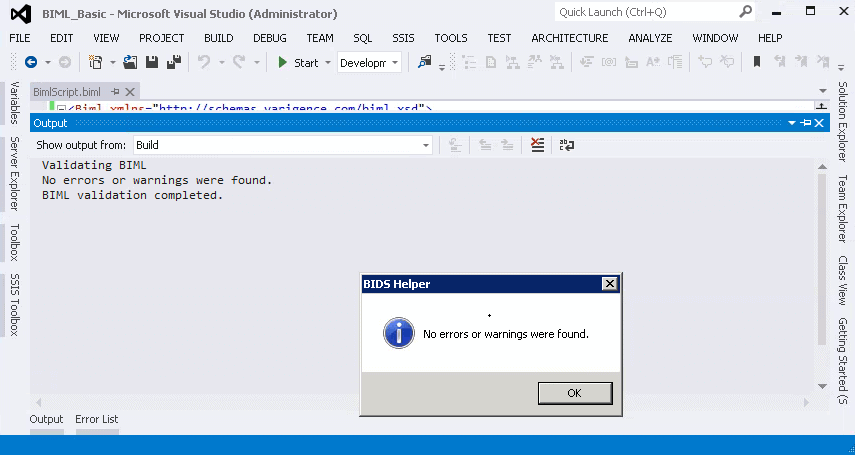Click the Visual Studio logo icon
Image resolution: width=855 pixels, height=455 pixels.
pos(21,14)
